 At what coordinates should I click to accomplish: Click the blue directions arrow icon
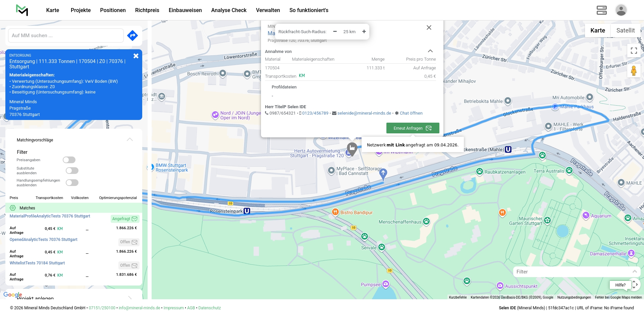[132, 36]
